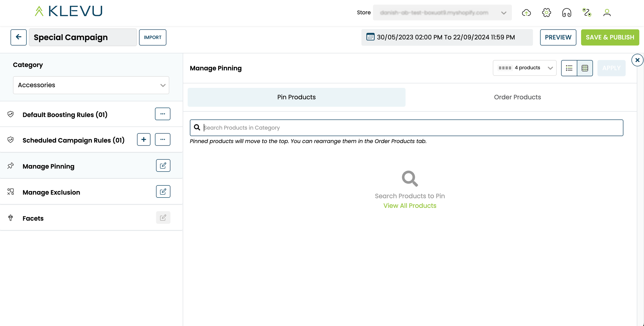The width and height of the screenshot is (644, 326).
Task: Open the 4 products per row dropdown
Action: tap(525, 68)
